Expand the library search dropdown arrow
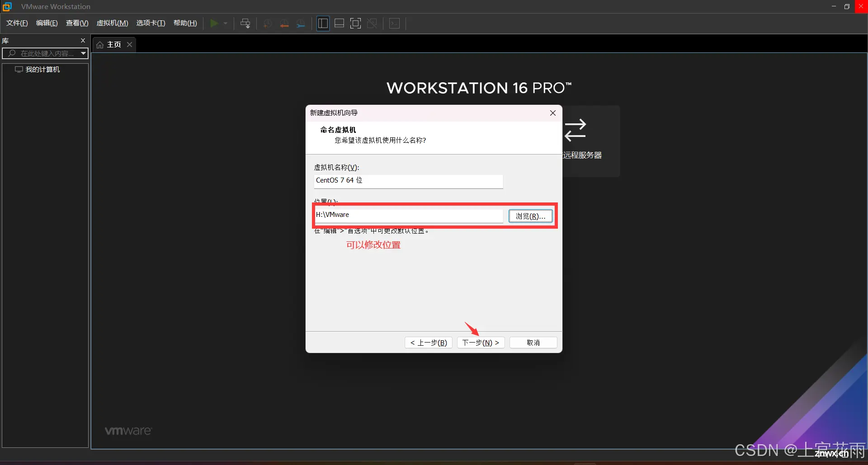The image size is (868, 465). [x=84, y=53]
